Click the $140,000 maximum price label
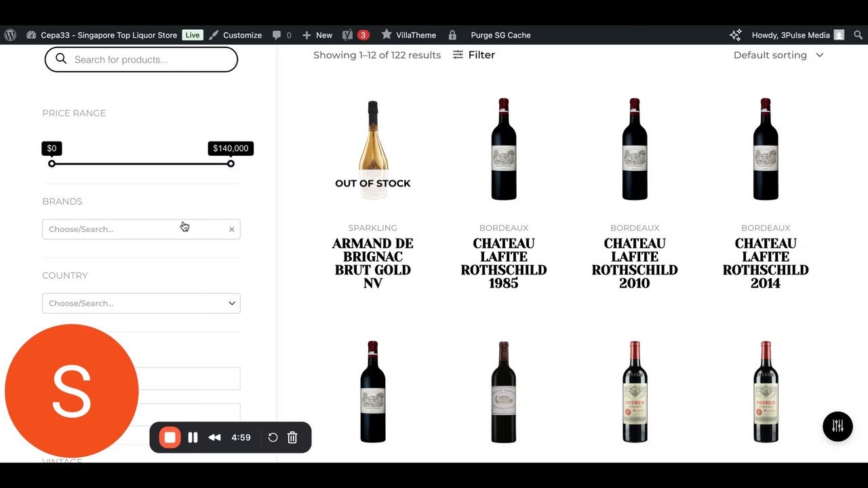 point(231,148)
